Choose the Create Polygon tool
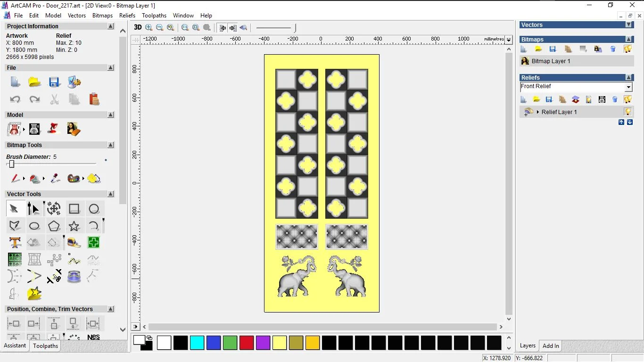 click(x=54, y=226)
